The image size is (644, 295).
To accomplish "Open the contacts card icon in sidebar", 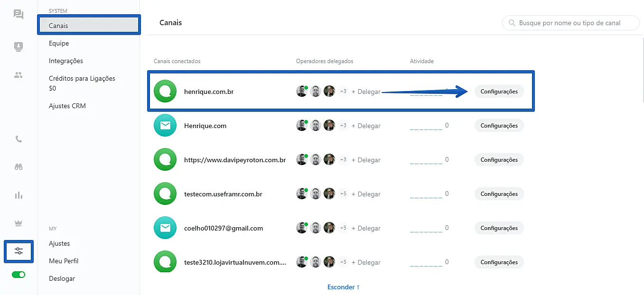I will click(x=19, y=46).
